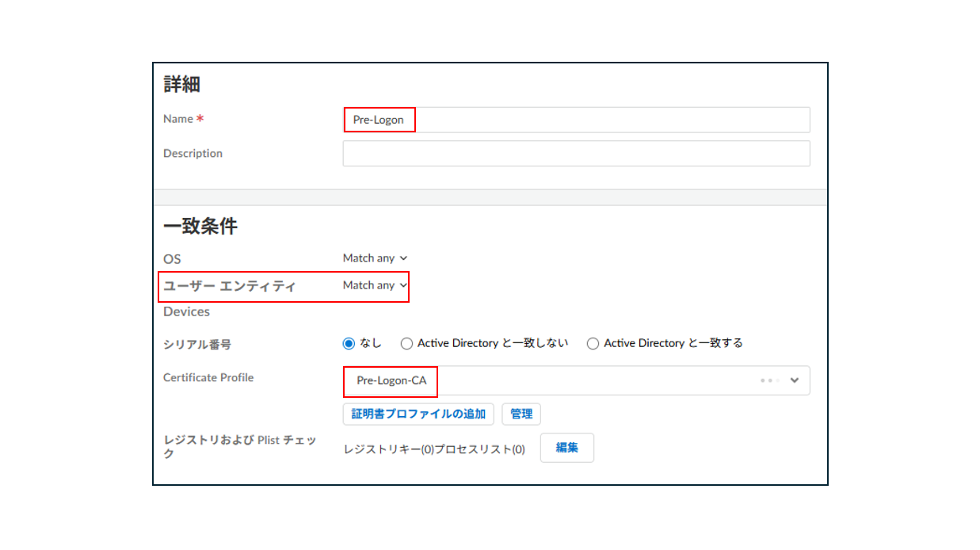The width and height of the screenshot is (980, 550).
Task: Click the 詳細 section heading
Action: [x=181, y=84]
